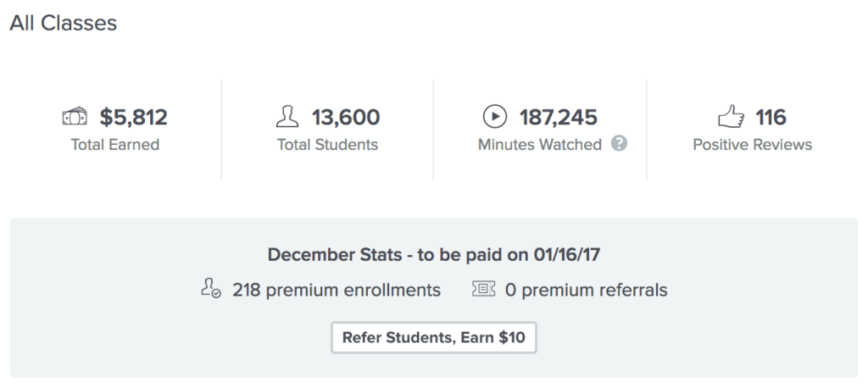Click the play circle Minutes Watched icon

point(494,116)
